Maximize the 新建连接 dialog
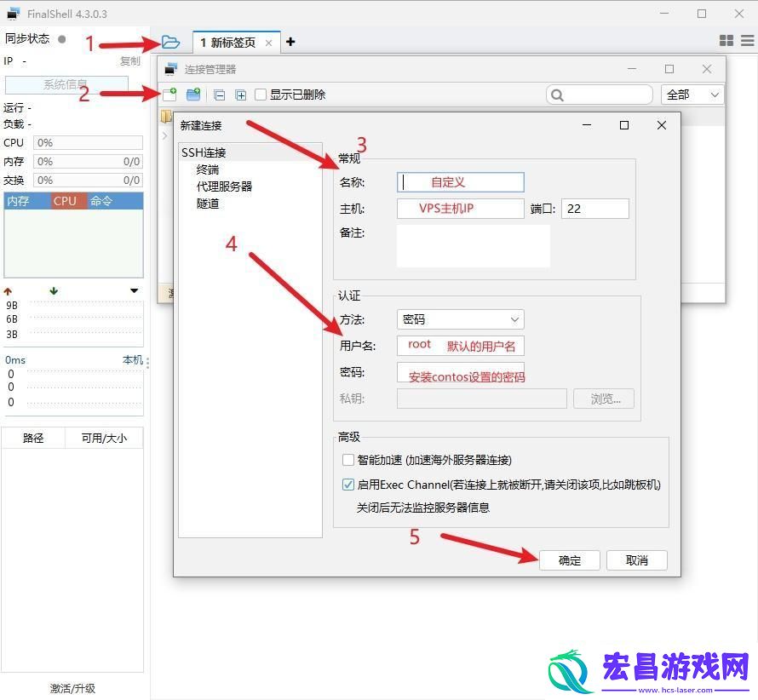758x700 pixels. pos(624,125)
